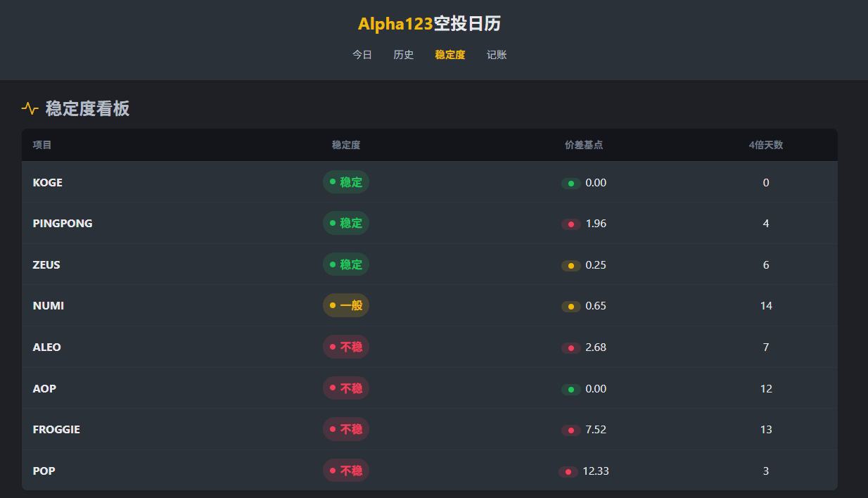868x498 pixels.
Task: Go to the 记账 tab
Action: pyautogui.click(x=497, y=55)
